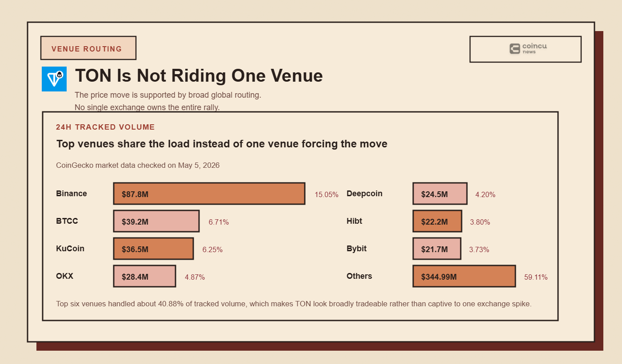Click the BTCC $39.2M bar
Viewport: 622px width, 364px height.
click(x=156, y=221)
